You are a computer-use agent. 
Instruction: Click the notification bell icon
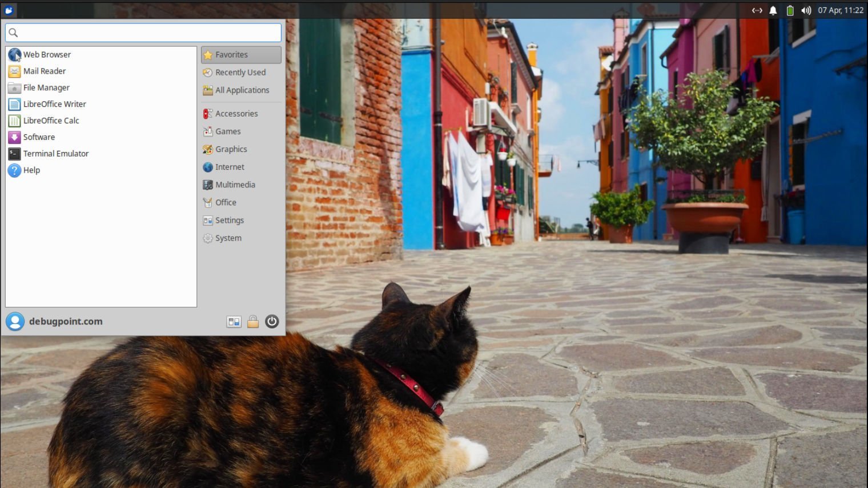tap(773, 10)
